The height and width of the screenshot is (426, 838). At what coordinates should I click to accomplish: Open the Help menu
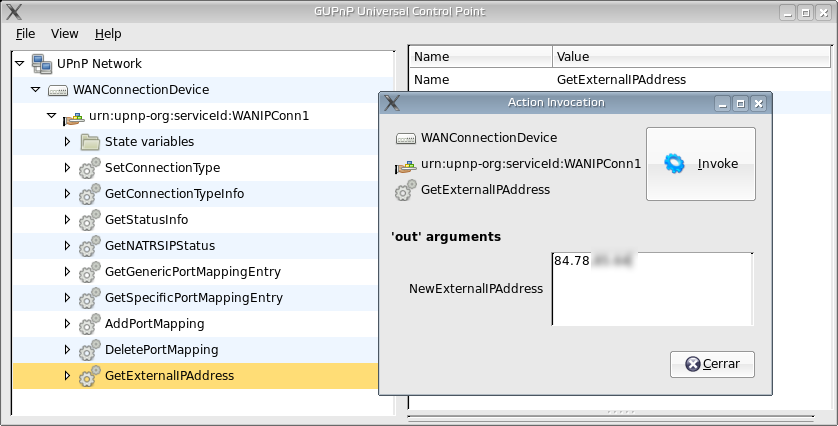(108, 34)
